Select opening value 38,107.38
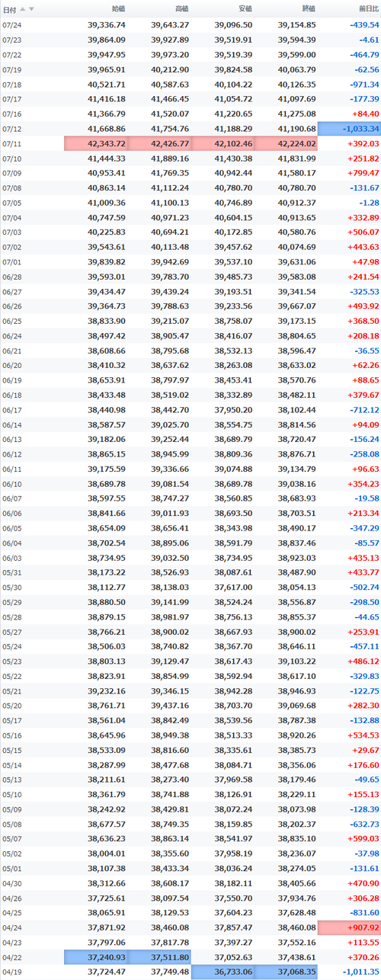Screen dimensions: 381x980 coord(107,867)
